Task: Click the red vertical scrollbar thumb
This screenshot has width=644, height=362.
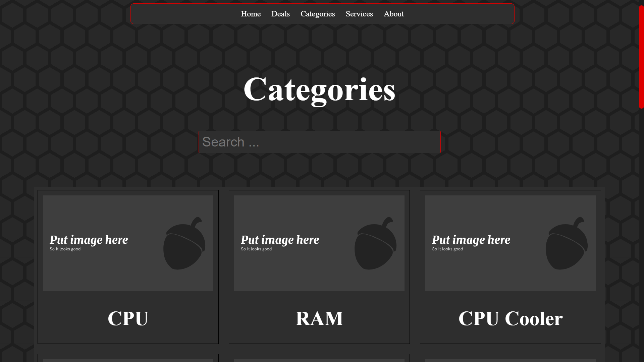Action: tap(641, 57)
